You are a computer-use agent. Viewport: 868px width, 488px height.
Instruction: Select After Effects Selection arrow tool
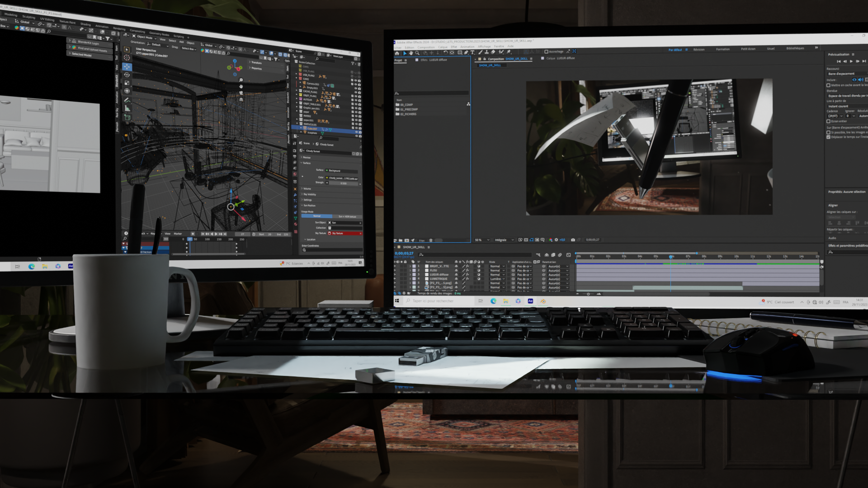(405, 53)
